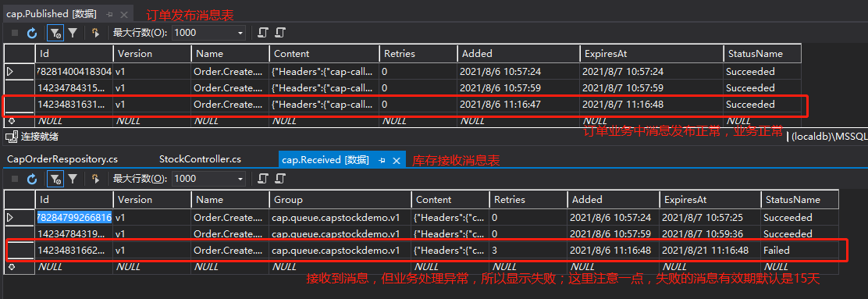This screenshot has height=299, width=868.
Task: Select the row header of the Failed row
Action: click(20, 251)
